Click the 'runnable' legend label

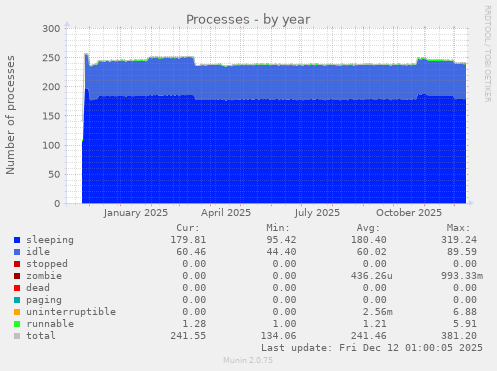tap(50, 324)
